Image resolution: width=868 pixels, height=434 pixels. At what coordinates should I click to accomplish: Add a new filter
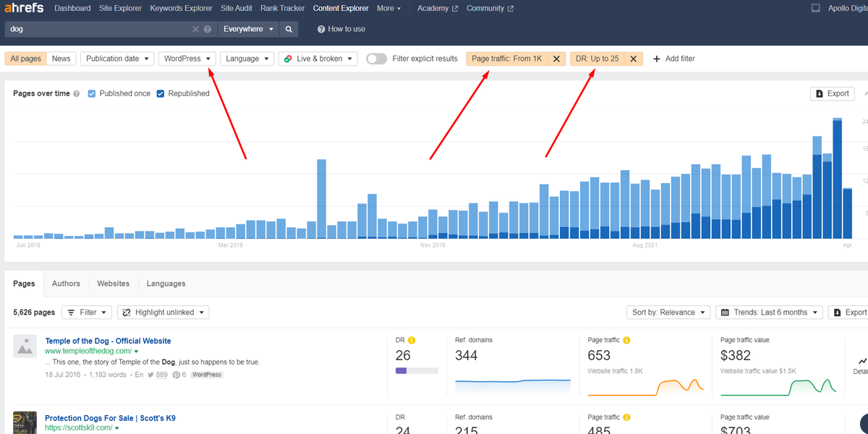tap(673, 59)
